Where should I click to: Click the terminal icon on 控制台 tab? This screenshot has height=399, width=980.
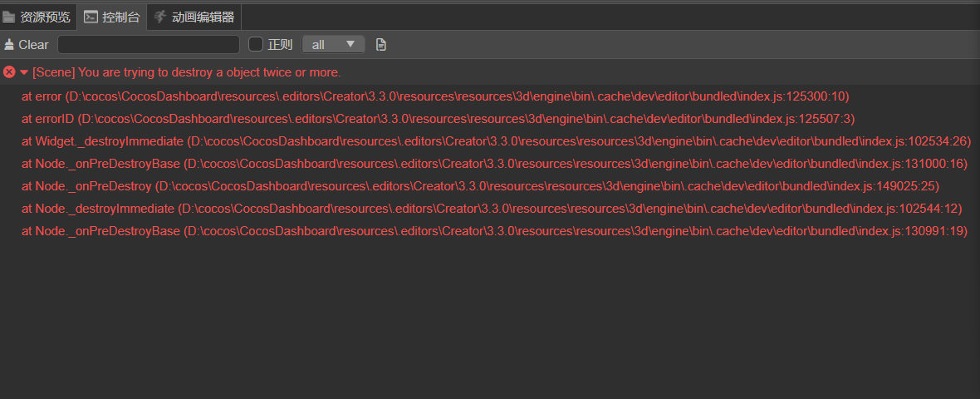point(91,17)
